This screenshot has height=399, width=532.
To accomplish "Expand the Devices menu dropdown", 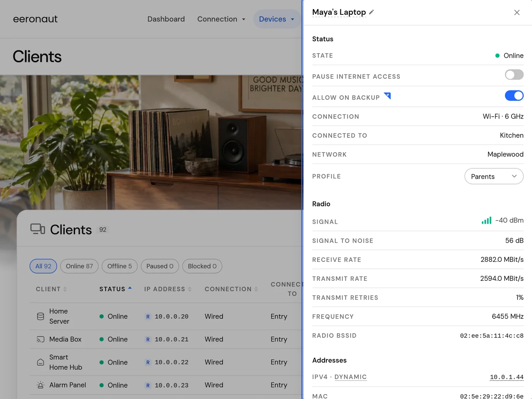I will point(276,19).
